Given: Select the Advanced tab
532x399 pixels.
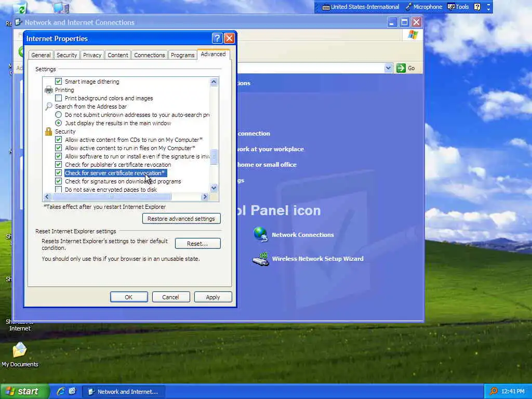Looking at the screenshot, I should pyautogui.click(x=213, y=54).
